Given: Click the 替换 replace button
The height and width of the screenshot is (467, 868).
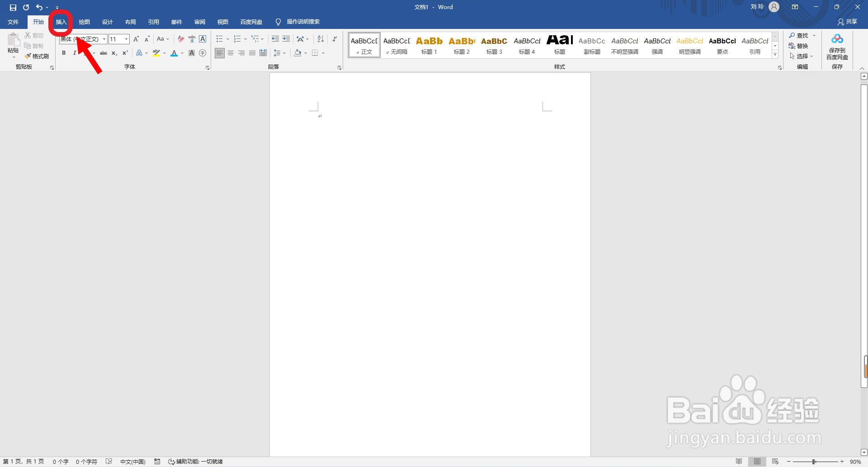Looking at the screenshot, I should [798, 46].
